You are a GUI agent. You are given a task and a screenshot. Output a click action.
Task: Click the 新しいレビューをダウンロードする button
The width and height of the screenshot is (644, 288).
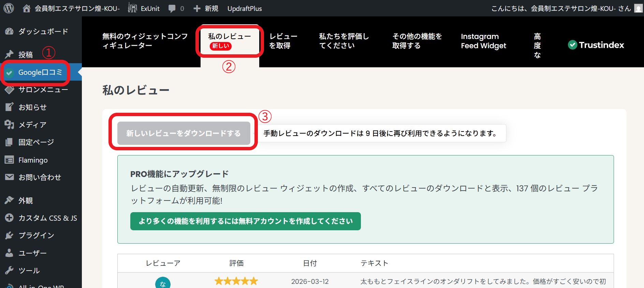coord(184,133)
